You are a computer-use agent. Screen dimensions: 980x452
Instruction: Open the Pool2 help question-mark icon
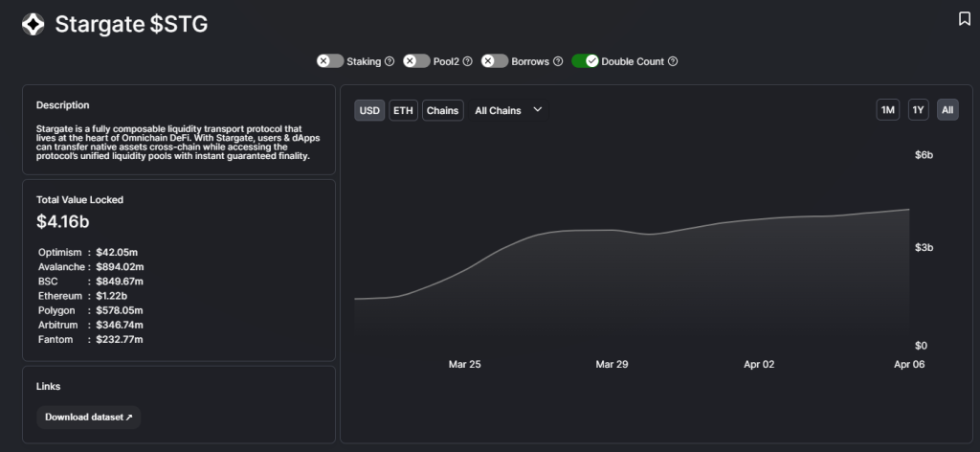point(467,61)
